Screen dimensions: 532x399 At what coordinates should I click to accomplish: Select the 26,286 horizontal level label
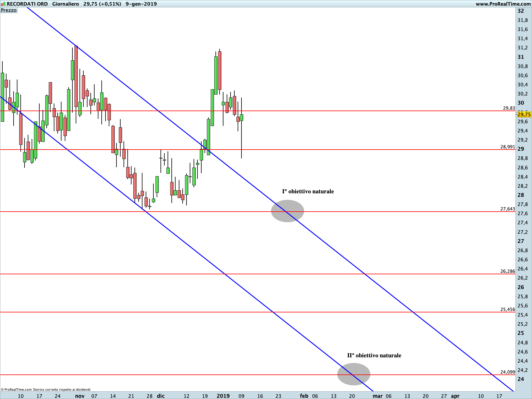click(507, 271)
